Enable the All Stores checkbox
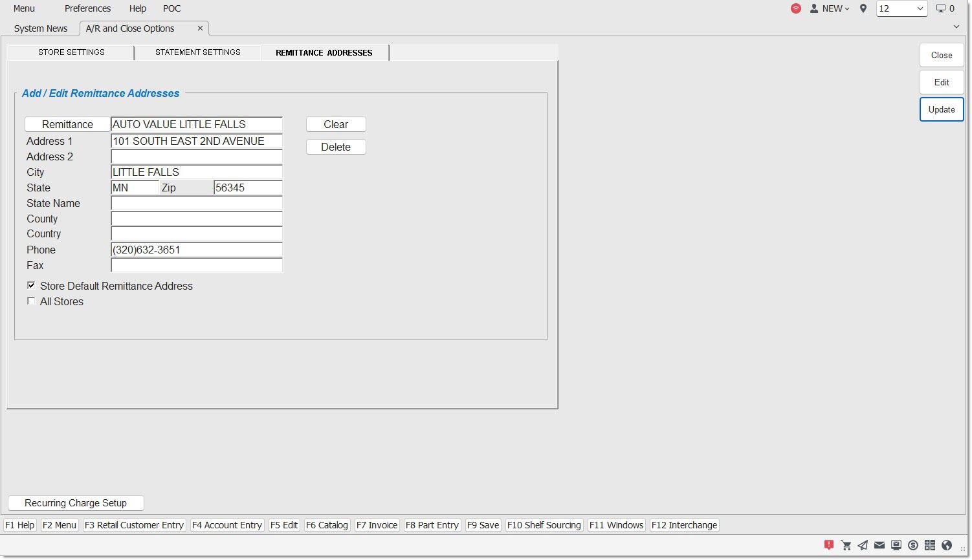 pyautogui.click(x=31, y=301)
